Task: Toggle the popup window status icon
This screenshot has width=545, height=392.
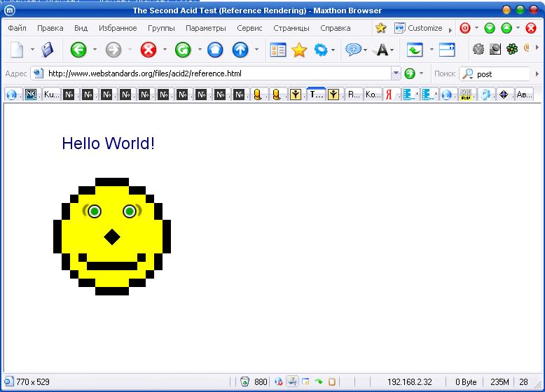Action: coord(305,381)
